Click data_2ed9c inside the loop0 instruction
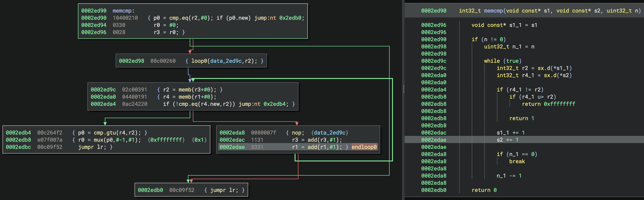 (225, 61)
